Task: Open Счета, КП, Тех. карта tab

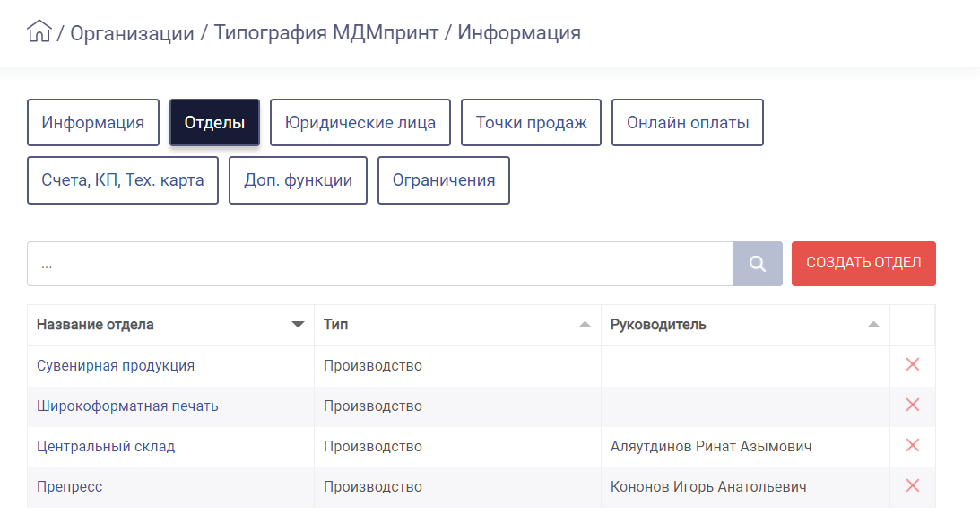Action: pyautogui.click(x=123, y=180)
